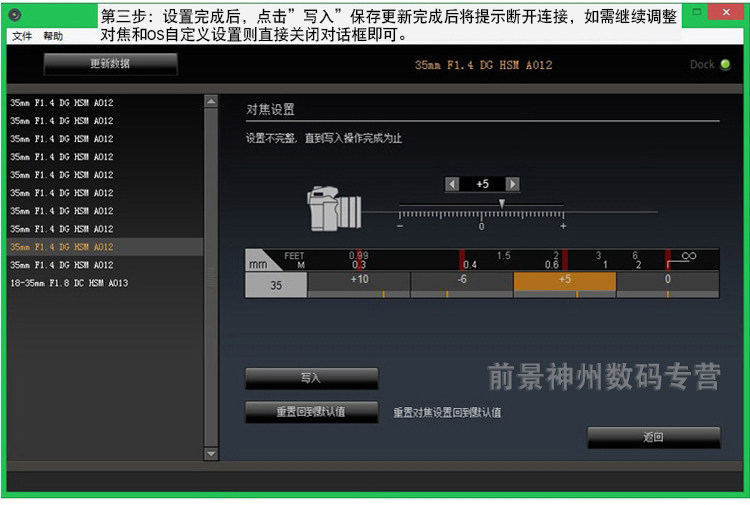
Task: Open the 文件 menu
Action: click(22, 36)
